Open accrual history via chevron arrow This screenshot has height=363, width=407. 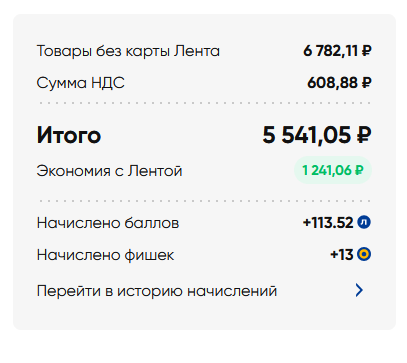pos(359,290)
